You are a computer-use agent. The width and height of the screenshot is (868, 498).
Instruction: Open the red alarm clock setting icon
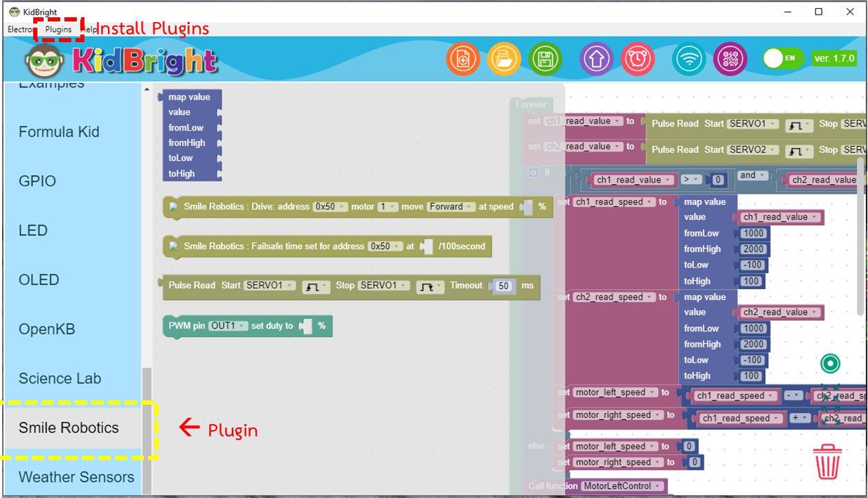click(x=638, y=59)
